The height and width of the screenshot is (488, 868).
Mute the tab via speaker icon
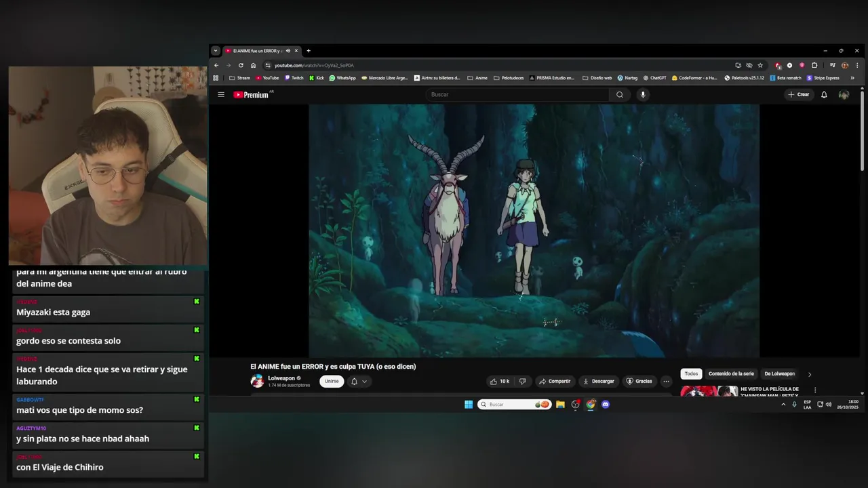(x=288, y=51)
